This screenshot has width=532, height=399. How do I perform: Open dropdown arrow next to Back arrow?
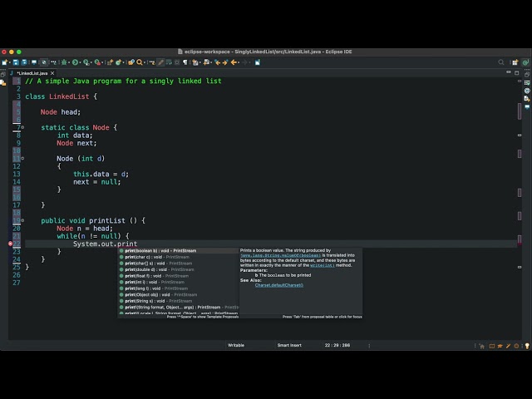(x=239, y=62)
